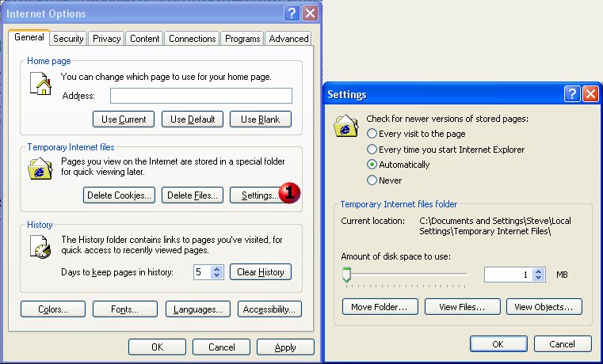The height and width of the screenshot is (364, 603).
Task: Click the Use Default button
Action: click(193, 119)
